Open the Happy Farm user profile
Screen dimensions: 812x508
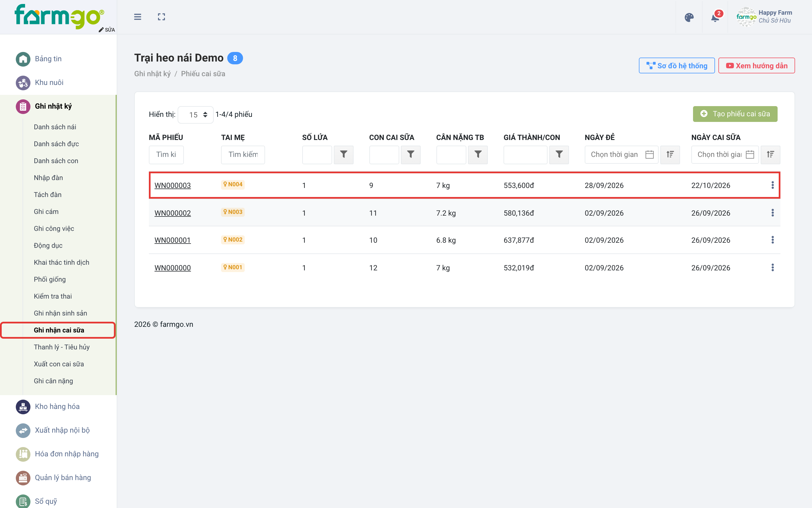pyautogui.click(x=764, y=17)
